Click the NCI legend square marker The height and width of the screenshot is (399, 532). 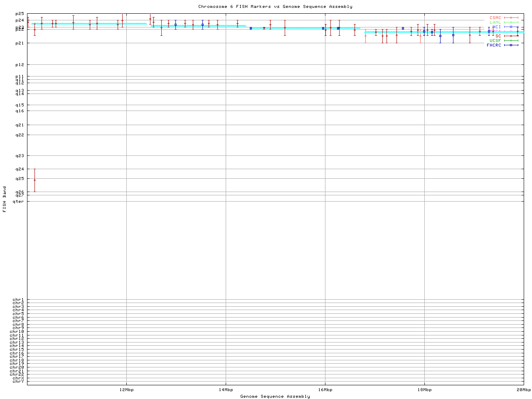point(511,27)
